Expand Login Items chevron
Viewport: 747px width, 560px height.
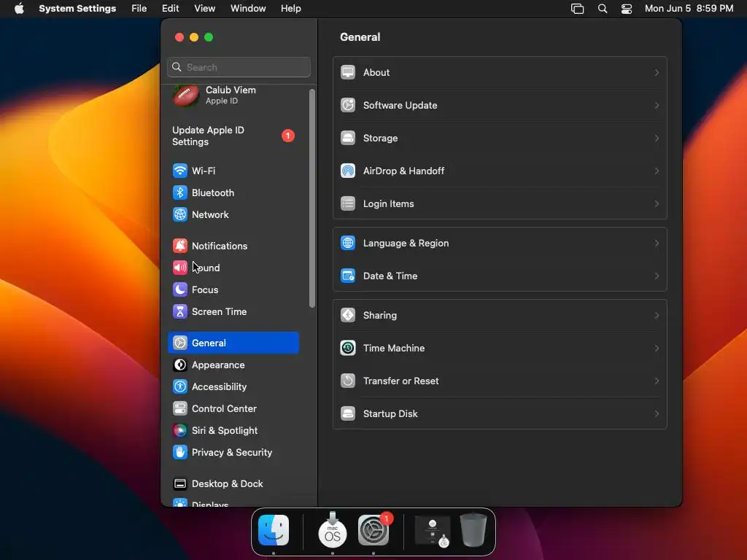(x=657, y=203)
